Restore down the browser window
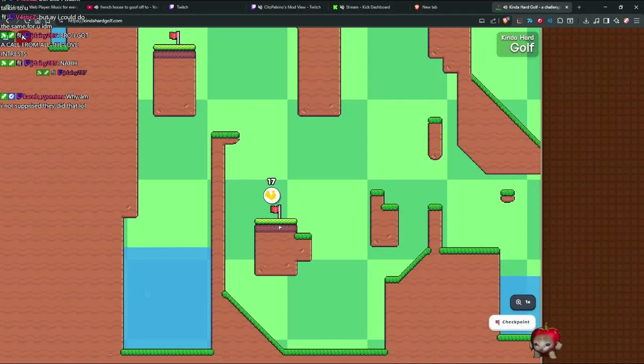This screenshot has height=364, width=644. point(621,7)
